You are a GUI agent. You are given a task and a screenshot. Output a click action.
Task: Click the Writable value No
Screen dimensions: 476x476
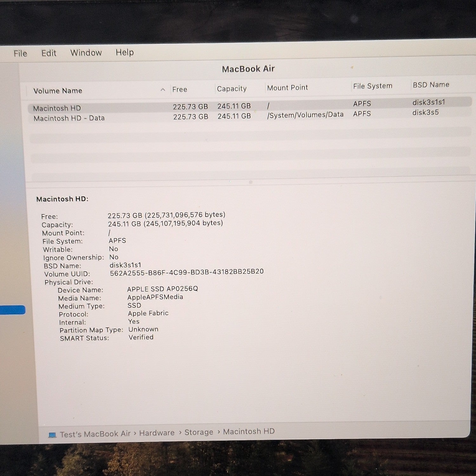point(113,249)
